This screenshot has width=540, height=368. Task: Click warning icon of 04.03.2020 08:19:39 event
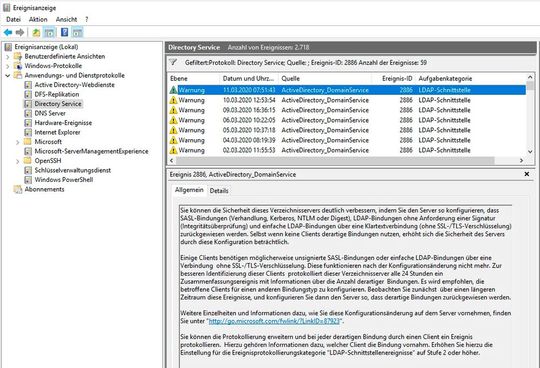pyautogui.click(x=173, y=140)
